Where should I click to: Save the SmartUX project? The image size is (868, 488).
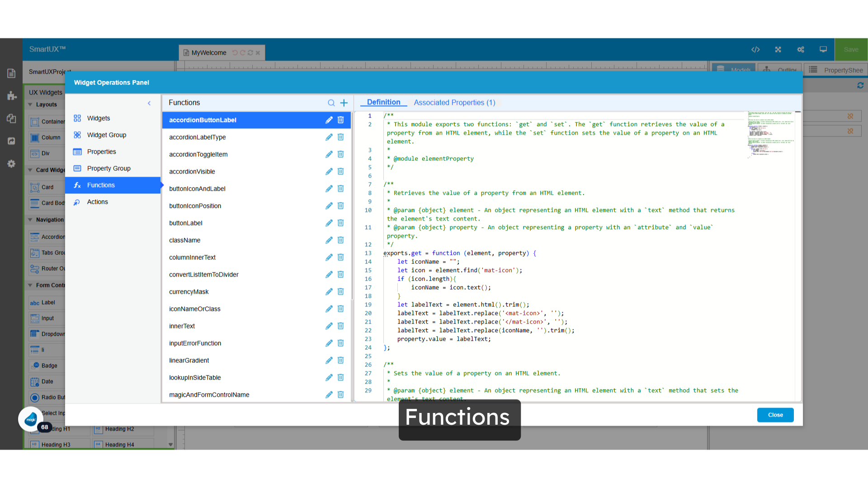point(850,50)
